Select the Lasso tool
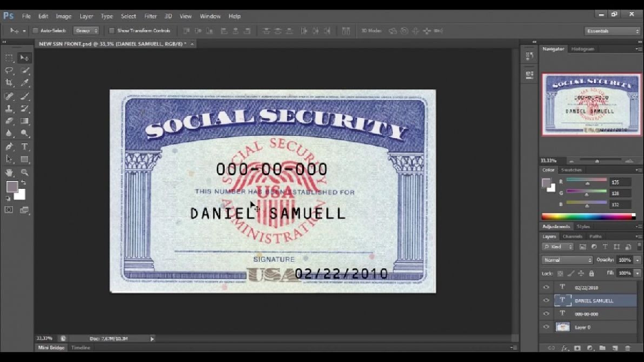This screenshot has height=362, width=644. point(9,71)
